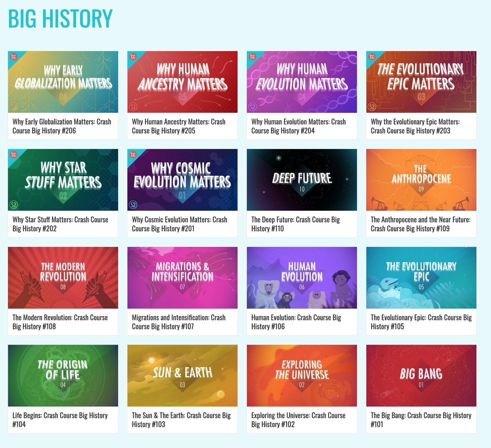The width and height of the screenshot is (491, 448).
Task: Open the Why Human Evolution Matters thumbnail
Action: (302, 82)
